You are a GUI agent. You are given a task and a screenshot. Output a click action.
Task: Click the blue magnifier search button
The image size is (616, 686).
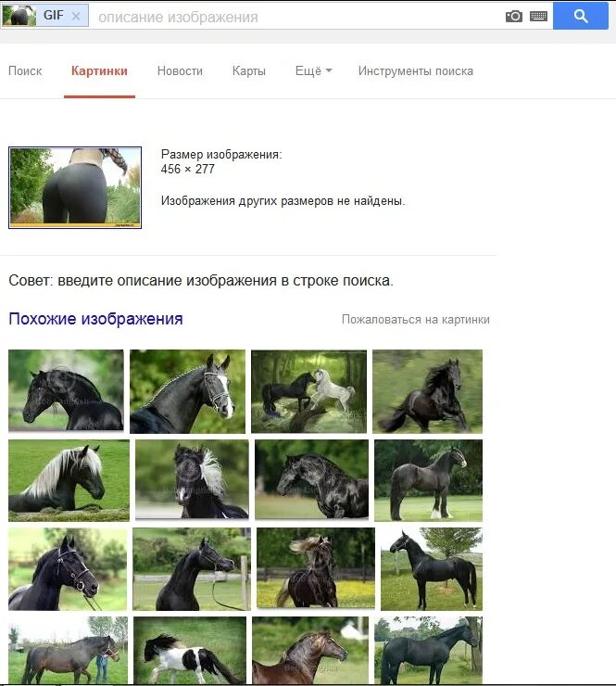[581, 16]
